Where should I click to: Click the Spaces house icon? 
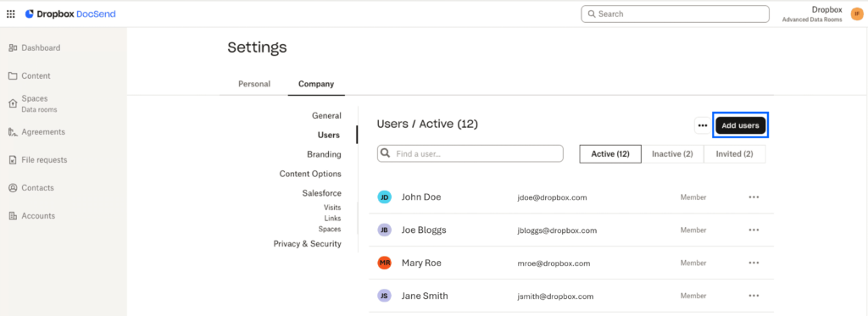pyautogui.click(x=13, y=103)
